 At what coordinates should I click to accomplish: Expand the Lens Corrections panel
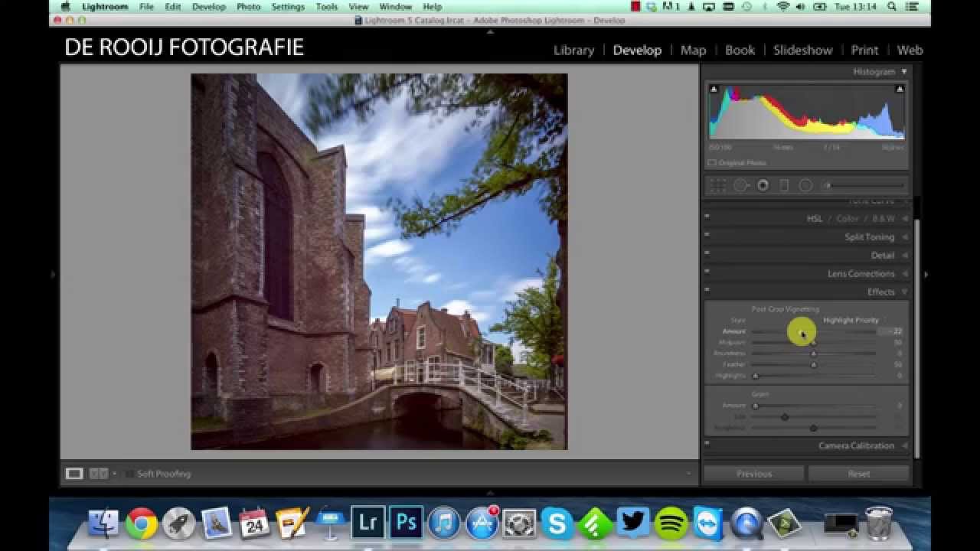tap(905, 274)
